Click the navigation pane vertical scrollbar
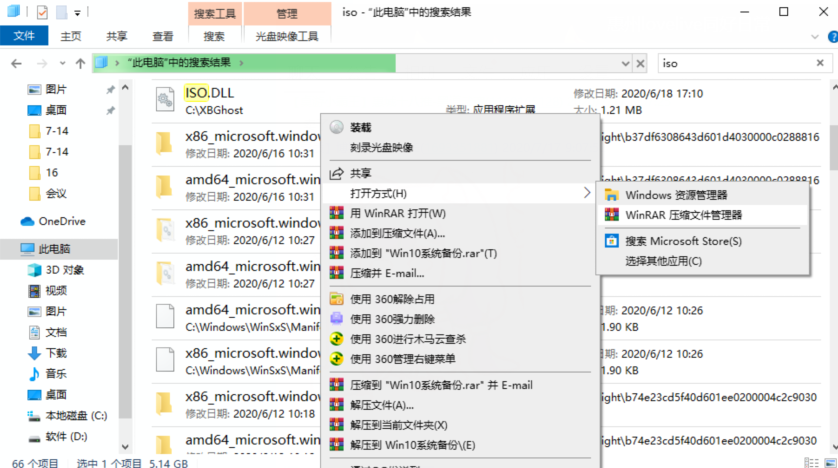This screenshot has width=838, height=468. click(125, 250)
